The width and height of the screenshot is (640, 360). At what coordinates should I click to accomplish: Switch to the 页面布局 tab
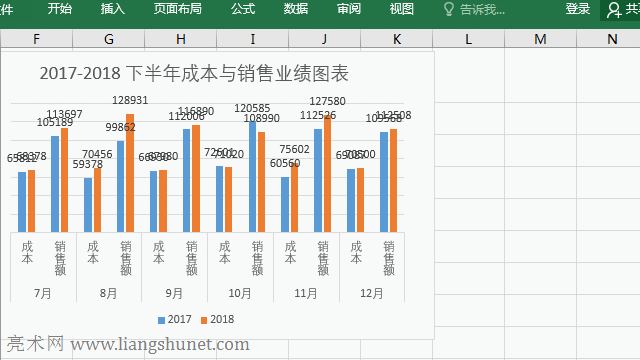pos(178,9)
